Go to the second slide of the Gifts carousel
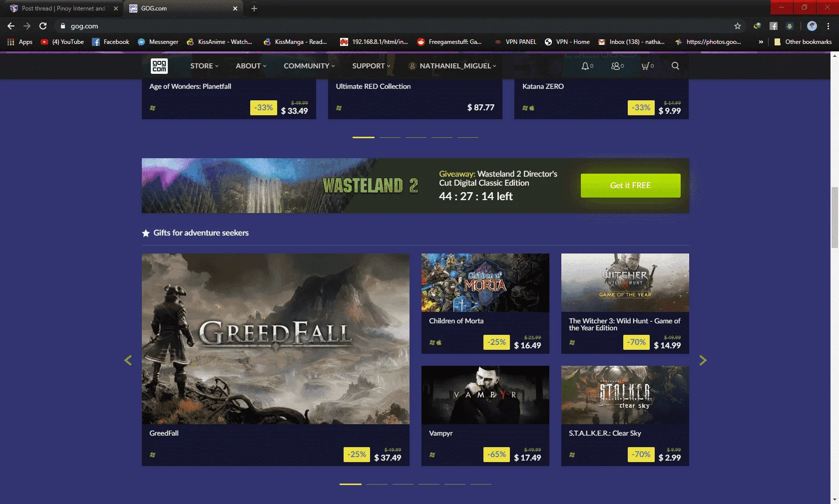The width and height of the screenshot is (839, 504). 377,484
